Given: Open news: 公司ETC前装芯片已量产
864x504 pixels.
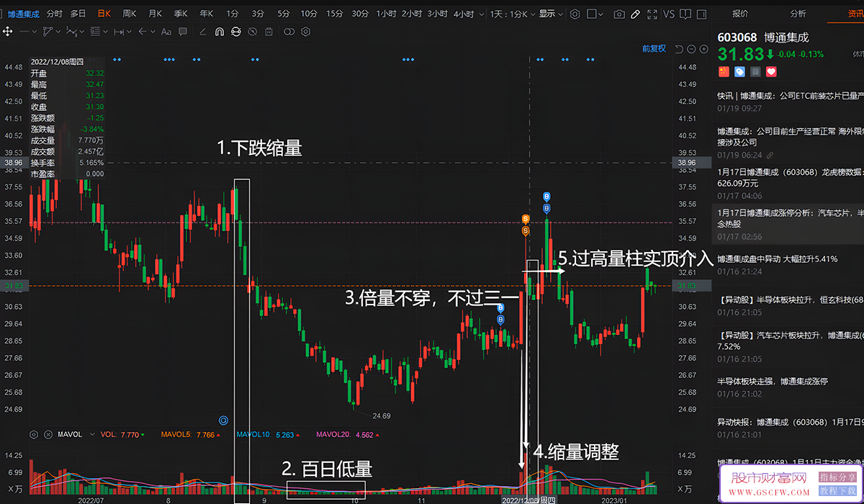Looking at the screenshot, I should (x=791, y=96).
